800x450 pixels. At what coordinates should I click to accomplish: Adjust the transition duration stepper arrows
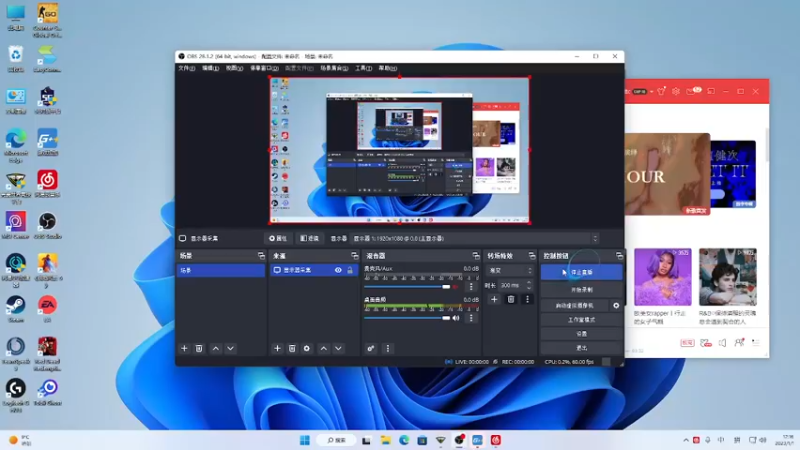click(529, 285)
